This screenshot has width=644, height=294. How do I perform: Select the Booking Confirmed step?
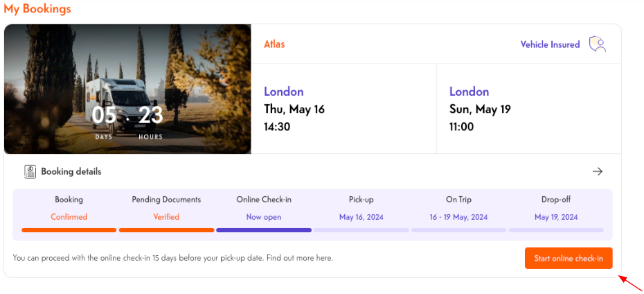pyautogui.click(x=69, y=208)
